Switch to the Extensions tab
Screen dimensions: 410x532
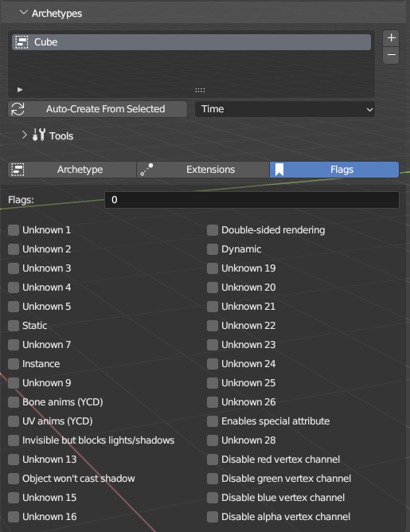pyautogui.click(x=203, y=170)
